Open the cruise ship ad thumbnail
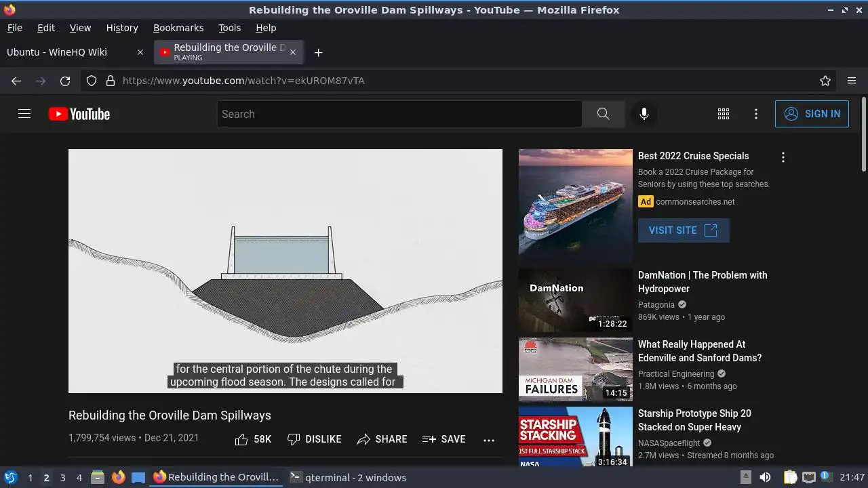 (576, 206)
